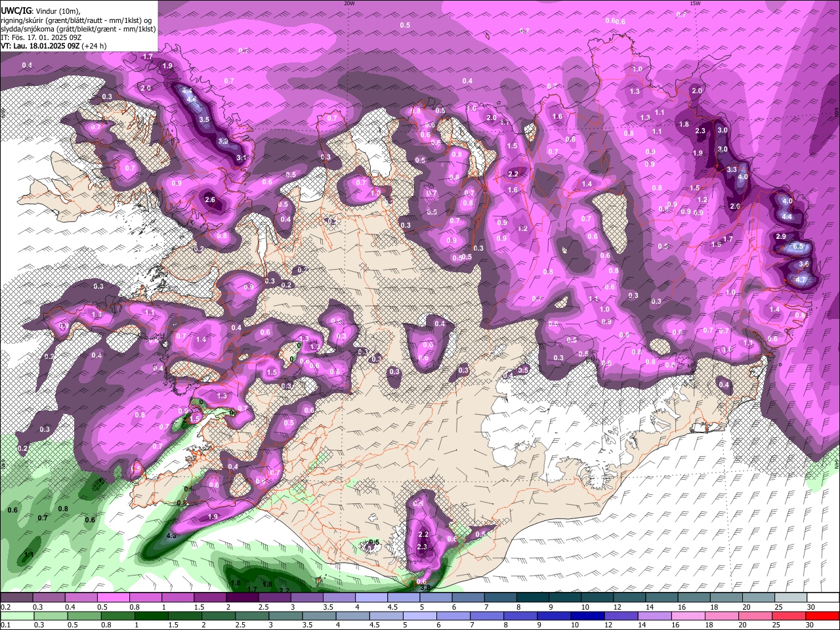Click the valid time line 'VT: Lau. 18.01.2025 09Z (+24 h)'
This screenshot has width=840, height=630.
click(x=53, y=46)
